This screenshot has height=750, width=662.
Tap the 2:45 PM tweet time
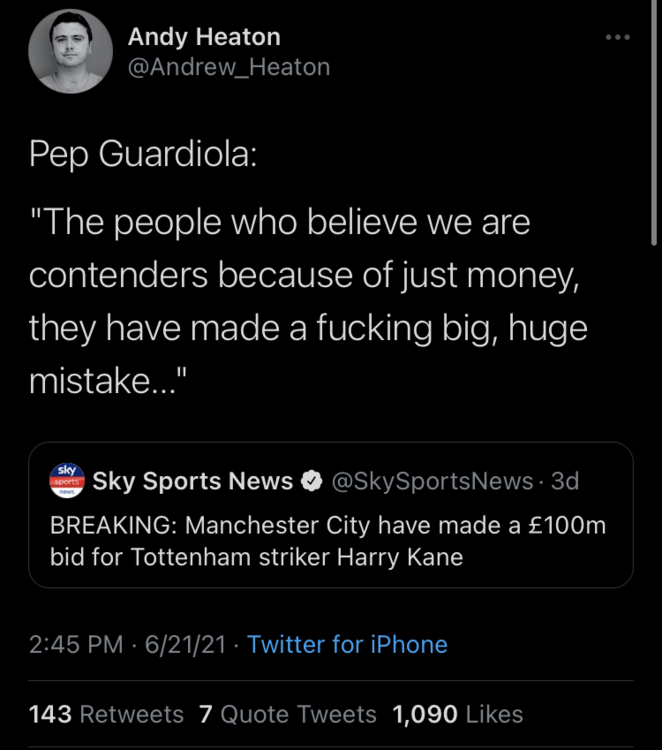coord(77,644)
